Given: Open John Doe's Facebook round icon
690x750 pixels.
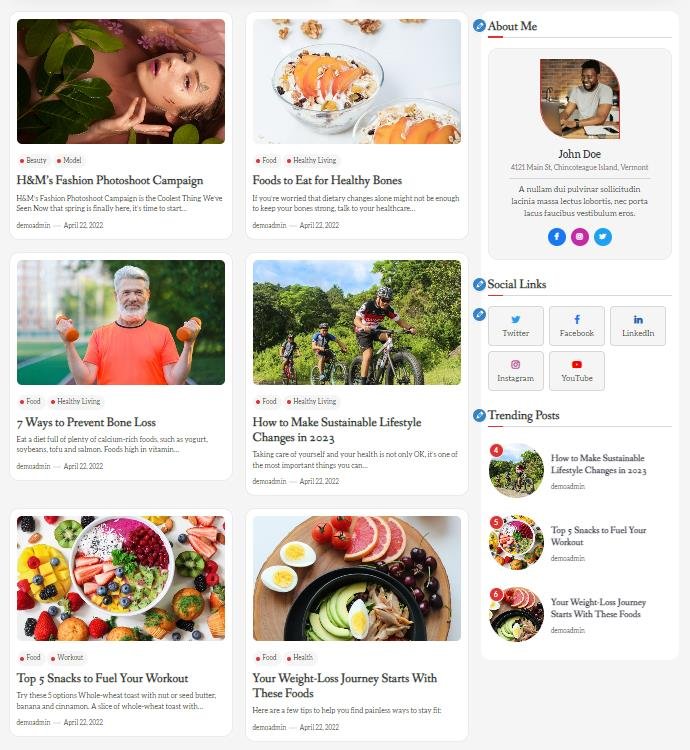Looking at the screenshot, I should (x=557, y=237).
